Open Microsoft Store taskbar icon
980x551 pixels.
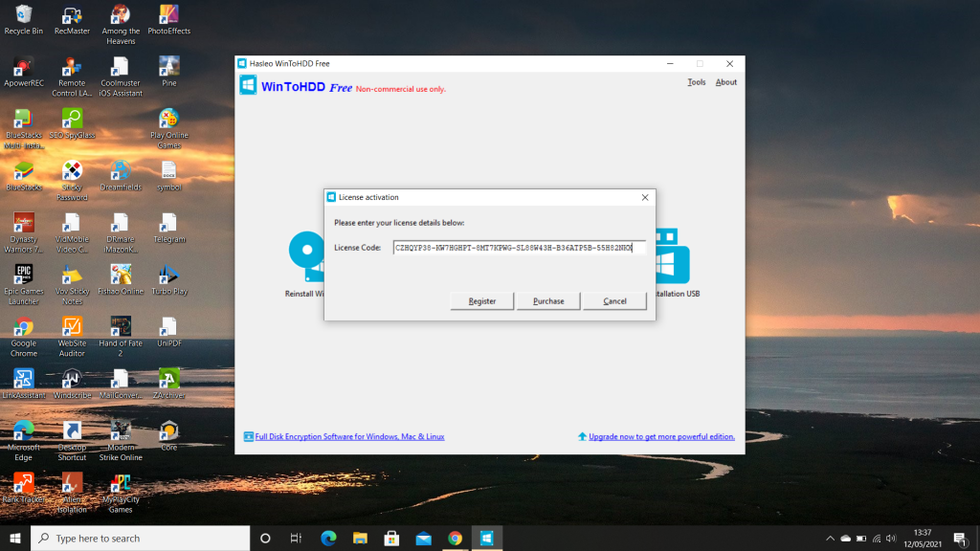coord(391,538)
